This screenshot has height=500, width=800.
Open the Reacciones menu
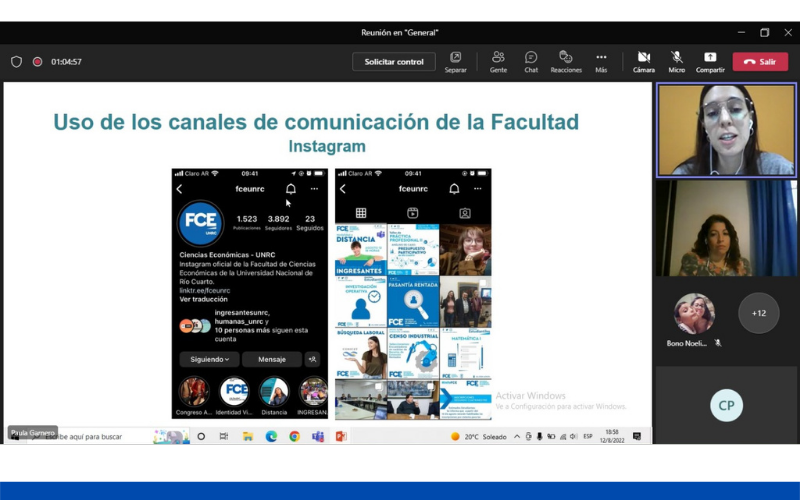tap(566, 62)
